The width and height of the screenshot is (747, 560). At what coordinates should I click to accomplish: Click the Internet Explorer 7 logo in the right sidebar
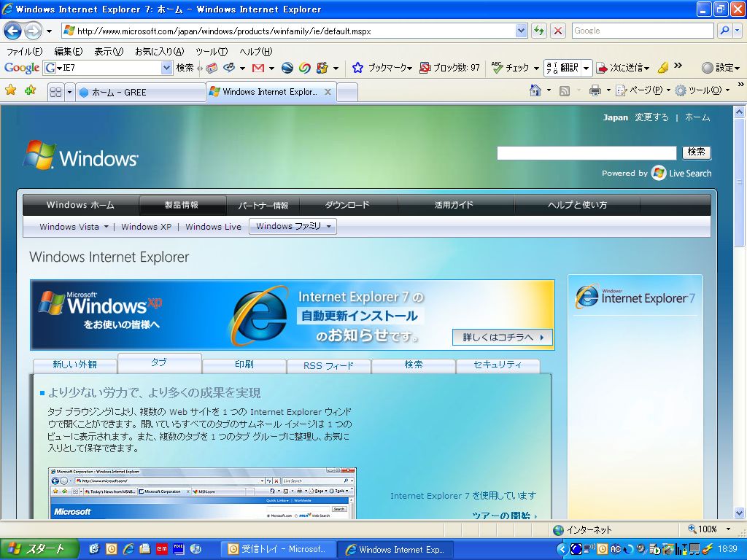click(x=635, y=297)
